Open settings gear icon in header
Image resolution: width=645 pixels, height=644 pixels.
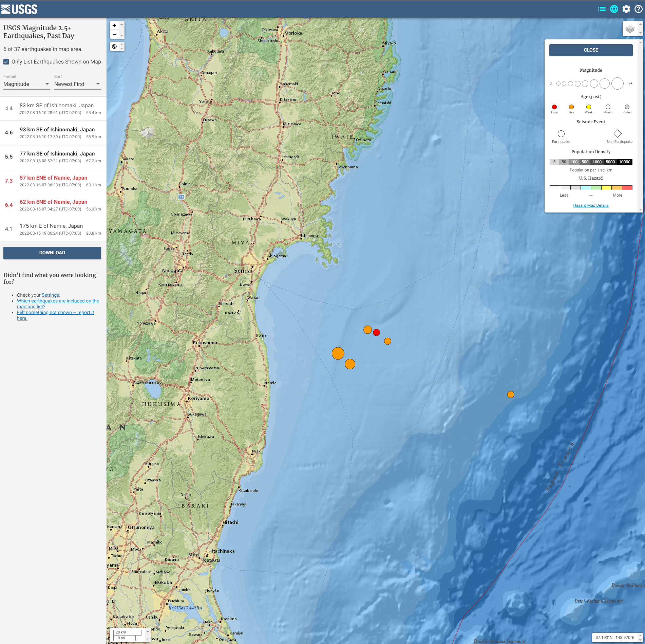[626, 9]
